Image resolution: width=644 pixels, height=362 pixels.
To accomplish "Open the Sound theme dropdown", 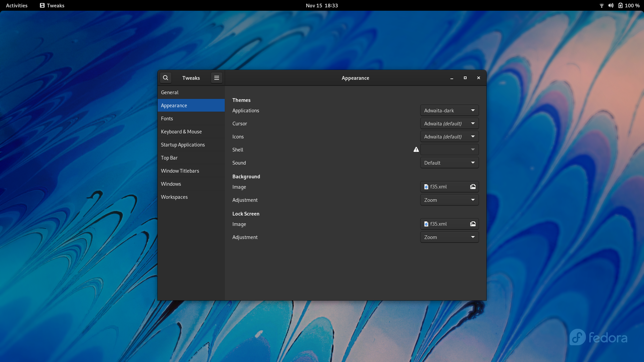I will coord(449,163).
